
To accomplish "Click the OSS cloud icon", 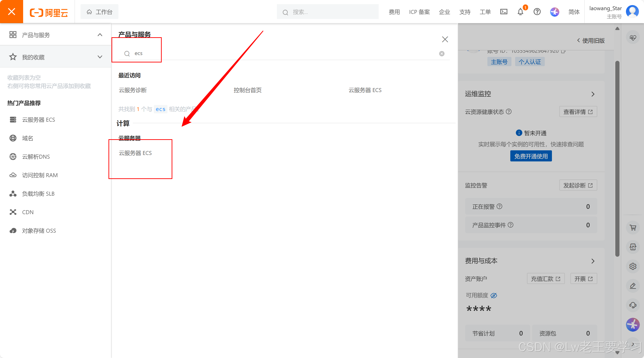I will (x=13, y=231).
